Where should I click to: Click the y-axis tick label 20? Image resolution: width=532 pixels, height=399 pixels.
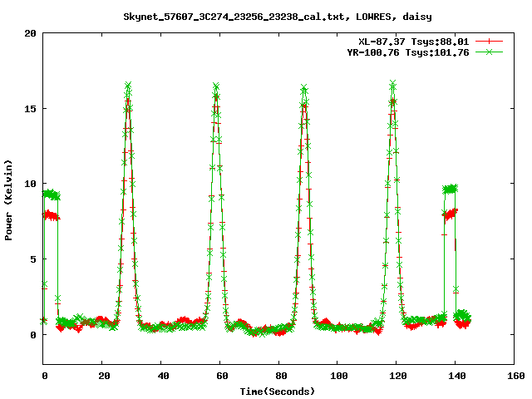[x=30, y=33]
